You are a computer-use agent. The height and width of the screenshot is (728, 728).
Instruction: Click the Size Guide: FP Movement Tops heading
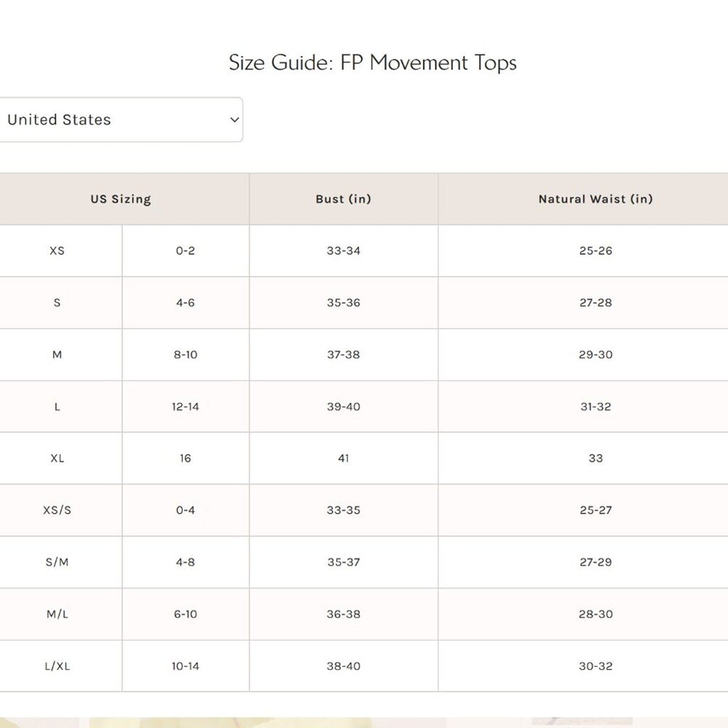[372, 63]
